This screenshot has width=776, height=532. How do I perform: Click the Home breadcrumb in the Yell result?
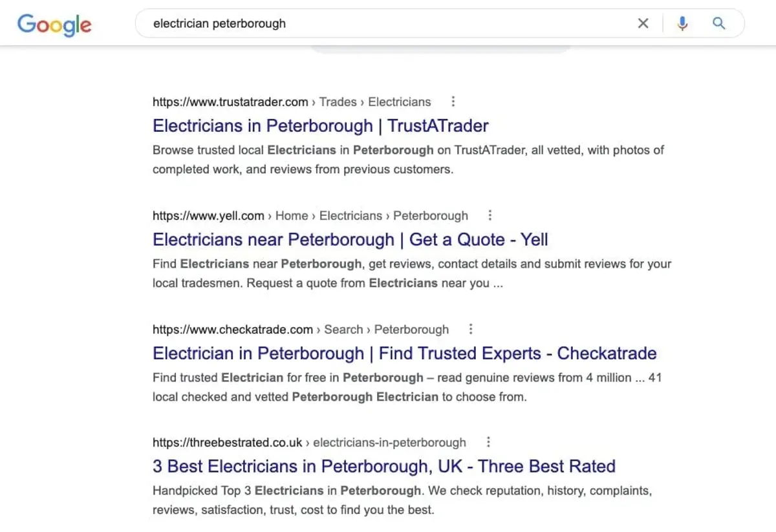click(x=292, y=215)
